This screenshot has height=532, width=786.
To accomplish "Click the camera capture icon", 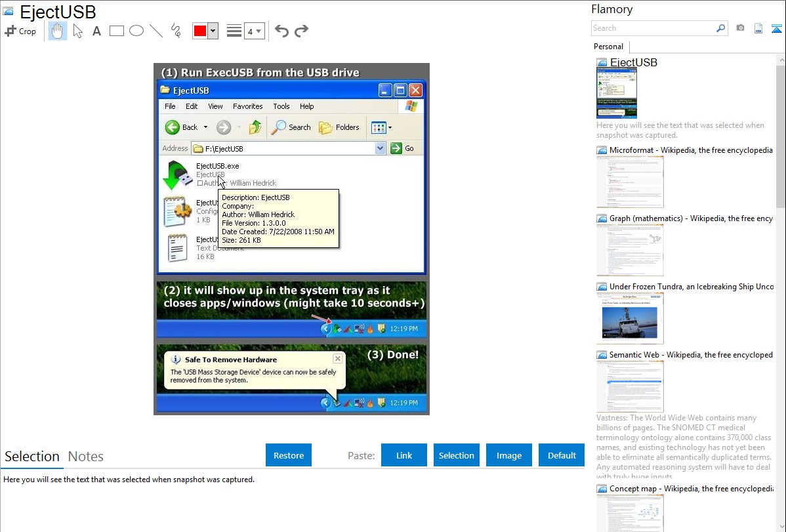I will (740, 28).
